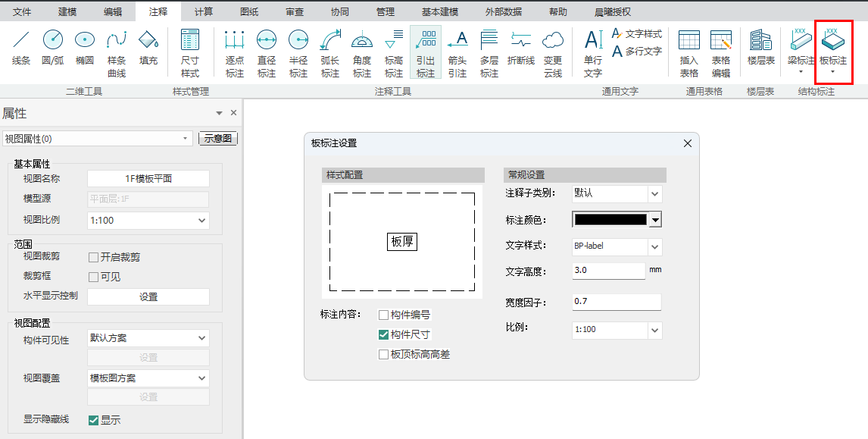Select the 圆/弧 circle arc tool
This screenshot has height=439, width=868.
[x=53, y=47]
